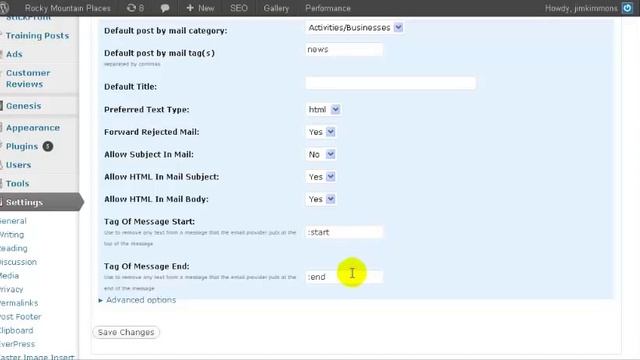Open the Users sidebar menu
The height and width of the screenshot is (360, 640).
point(18,165)
